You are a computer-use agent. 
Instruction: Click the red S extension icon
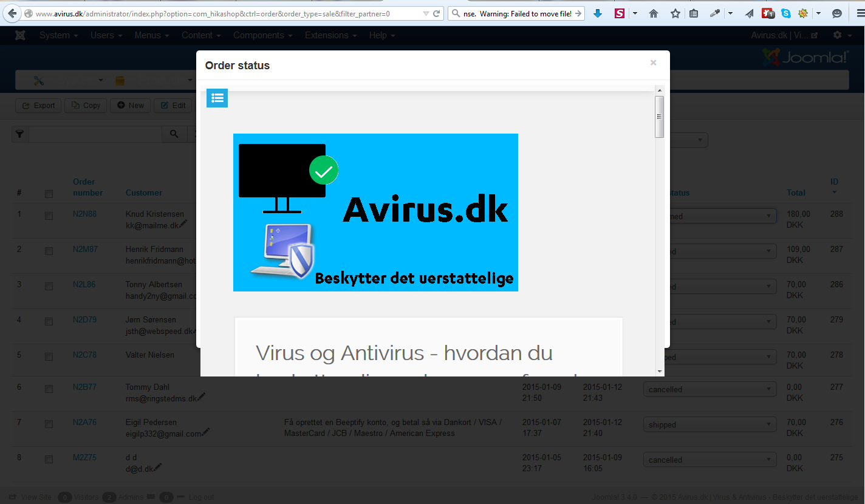coord(620,13)
